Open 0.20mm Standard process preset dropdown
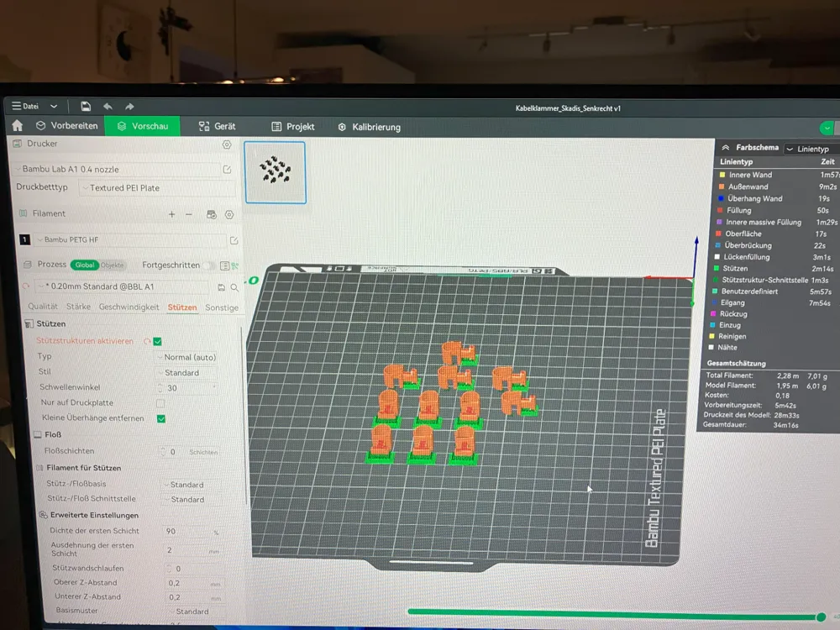The width and height of the screenshot is (840, 630). (x=121, y=286)
